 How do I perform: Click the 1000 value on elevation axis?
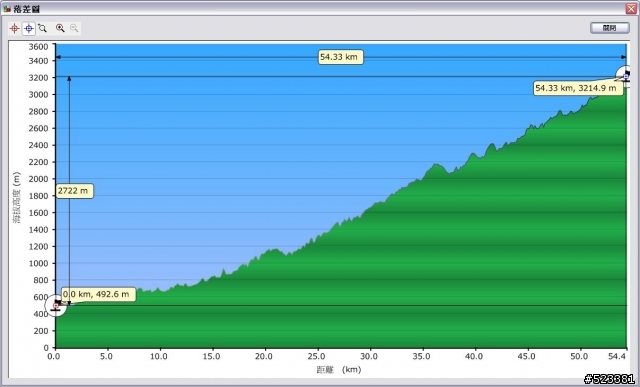tap(38, 263)
